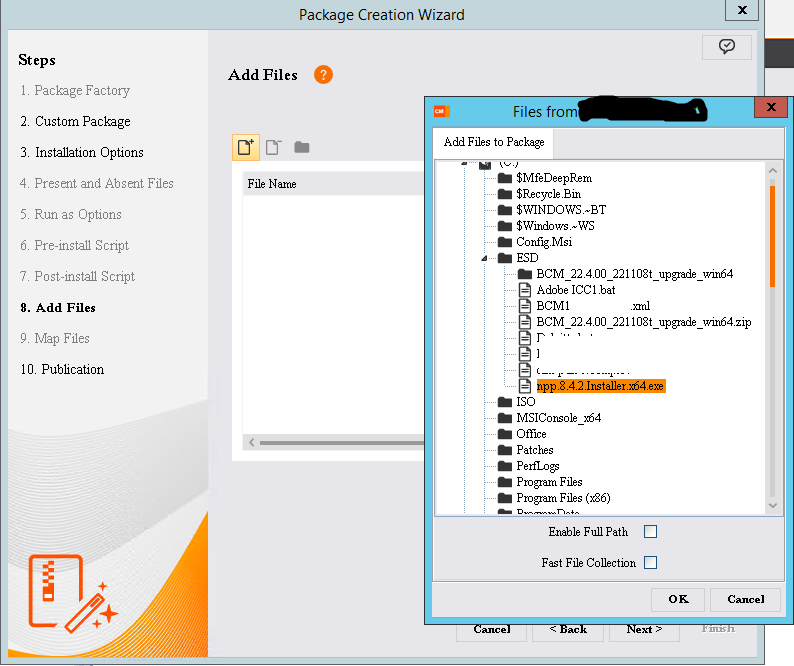Click the Adobe ICC1.bat file icon
This screenshot has width=794, height=666.
pos(525,289)
